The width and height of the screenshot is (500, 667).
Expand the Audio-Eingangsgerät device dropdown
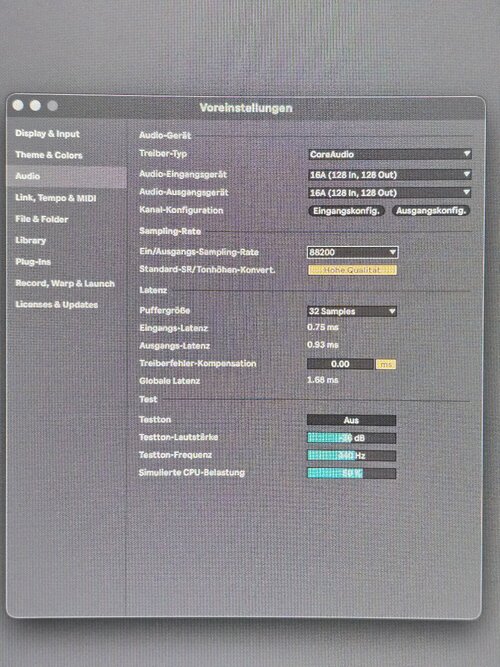point(389,174)
